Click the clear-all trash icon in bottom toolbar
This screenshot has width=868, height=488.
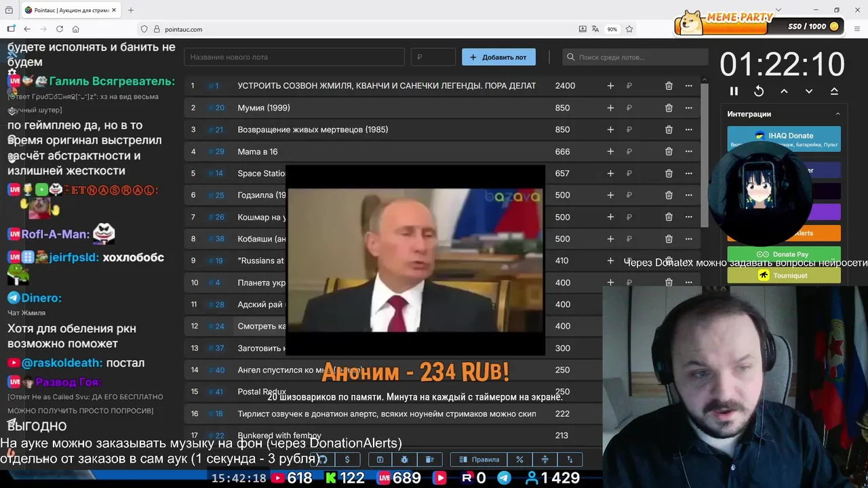429,460
